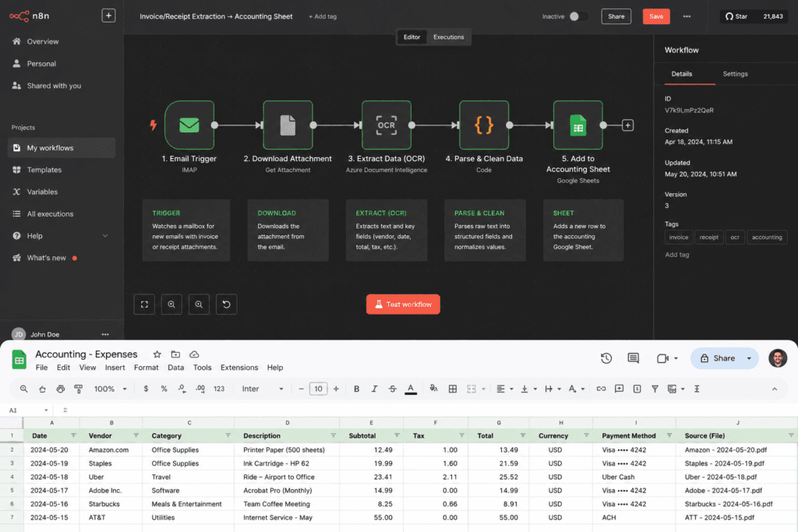Open the cell borders tool
Image resolution: width=798 pixels, height=532 pixels.
pyautogui.click(x=453, y=389)
